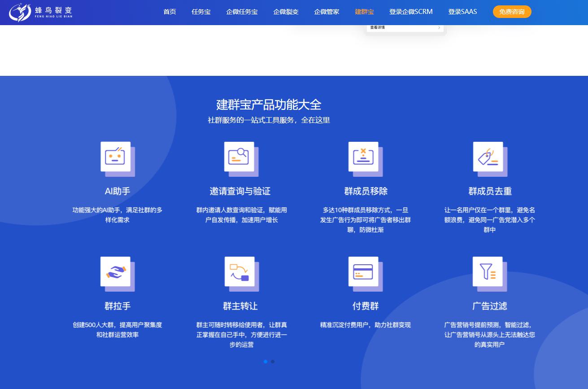The height and width of the screenshot is (389, 588).
Task: Click the 群成员去重 tag icon
Action: 488,157
